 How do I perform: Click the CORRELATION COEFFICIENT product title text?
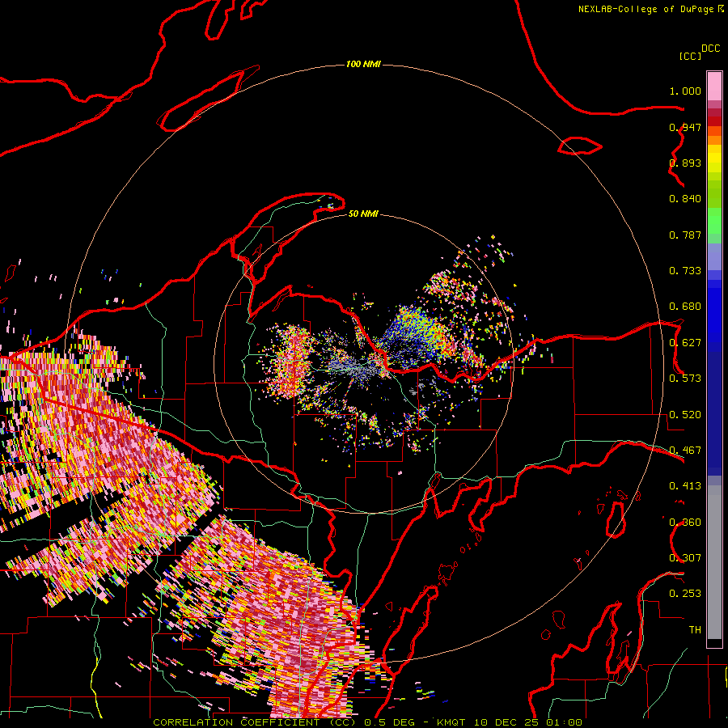(255, 722)
